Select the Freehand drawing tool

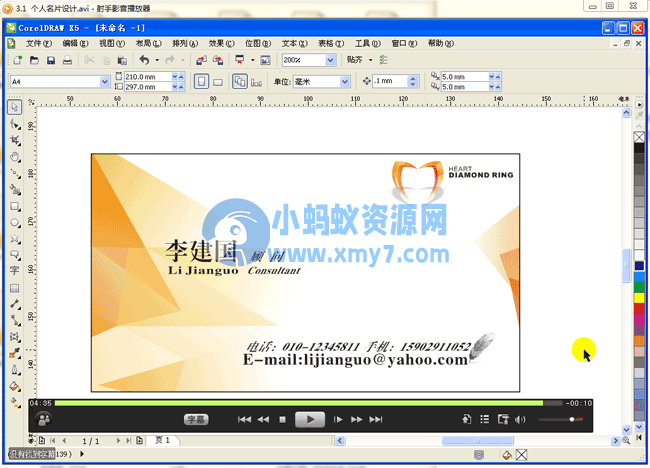click(15, 173)
